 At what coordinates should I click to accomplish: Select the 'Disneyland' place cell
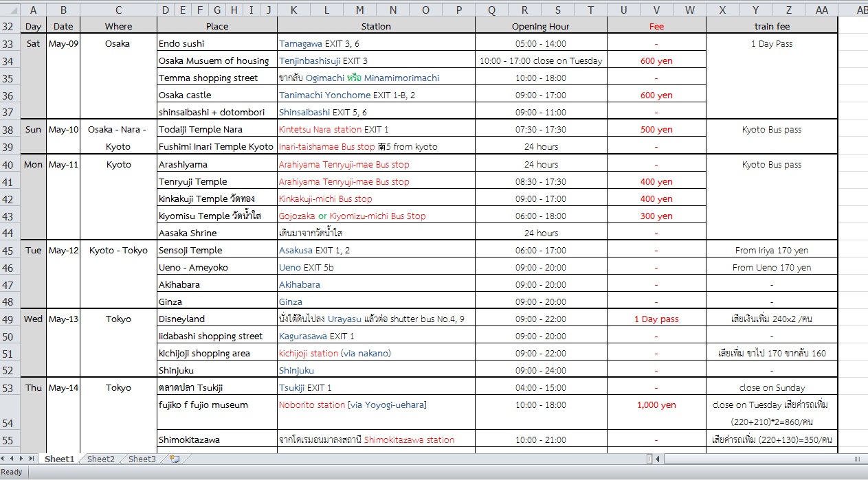click(217, 319)
